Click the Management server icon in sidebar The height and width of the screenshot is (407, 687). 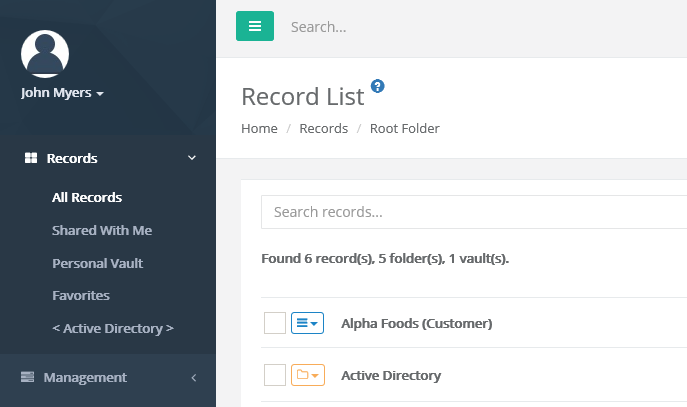[27, 377]
